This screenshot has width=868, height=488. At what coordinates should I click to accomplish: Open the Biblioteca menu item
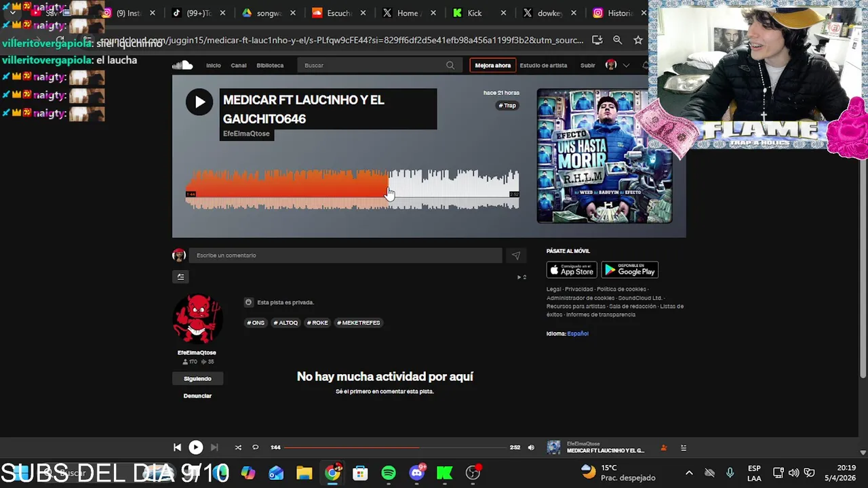pyautogui.click(x=270, y=66)
